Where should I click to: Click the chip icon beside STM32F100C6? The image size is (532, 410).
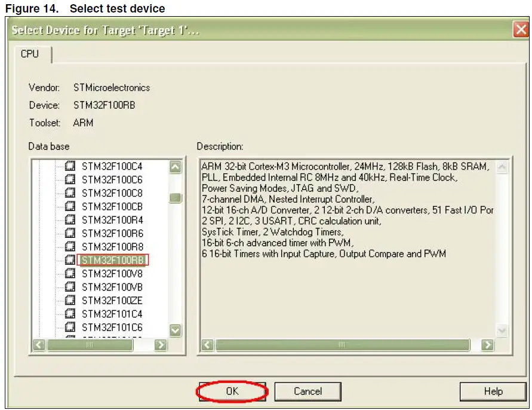point(70,180)
